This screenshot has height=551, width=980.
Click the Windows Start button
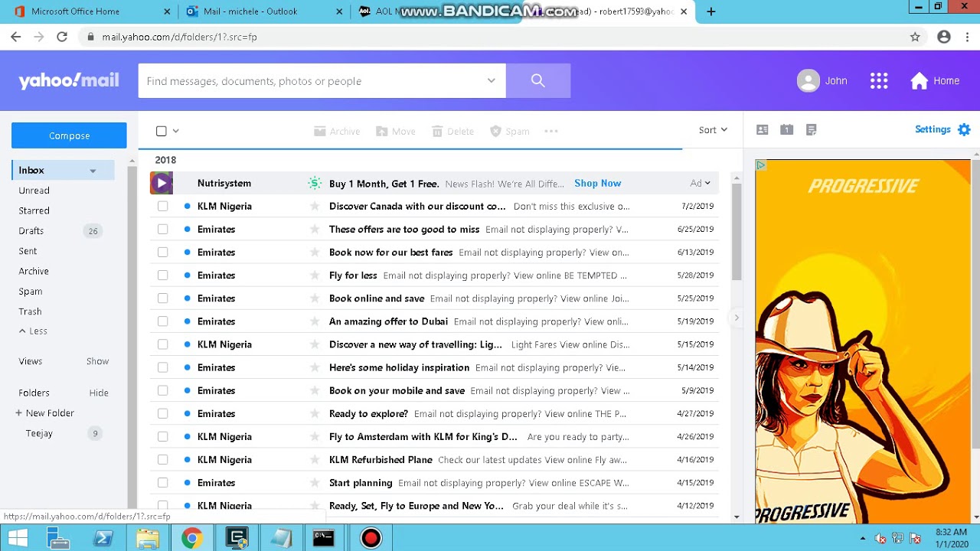[17, 538]
